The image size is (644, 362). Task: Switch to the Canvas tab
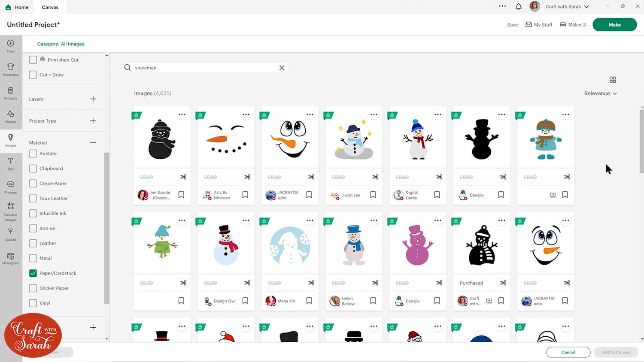point(50,7)
